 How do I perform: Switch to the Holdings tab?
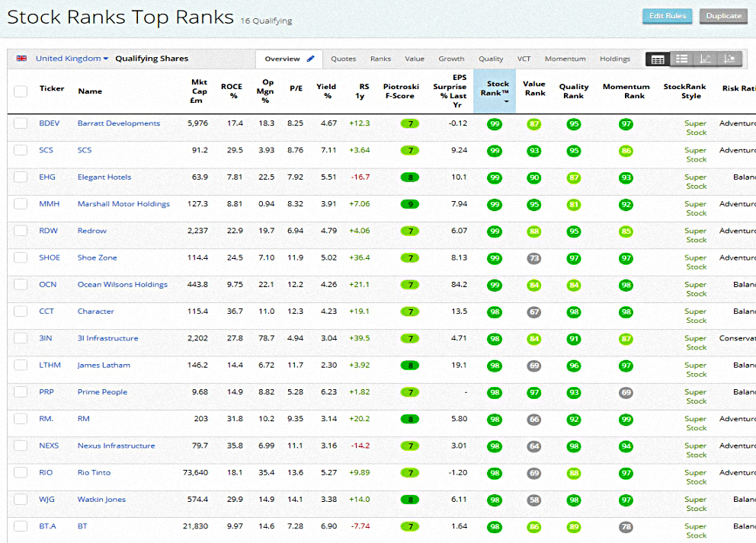click(615, 59)
